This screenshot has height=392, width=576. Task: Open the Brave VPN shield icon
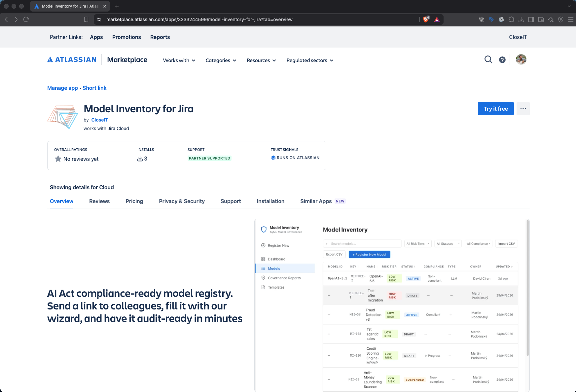tap(561, 19)
